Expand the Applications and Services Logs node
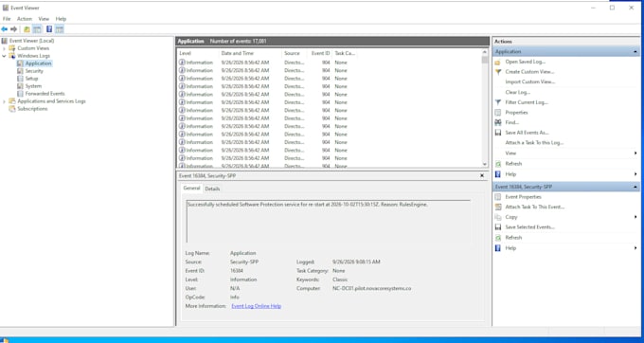 (x=4, y=101)
